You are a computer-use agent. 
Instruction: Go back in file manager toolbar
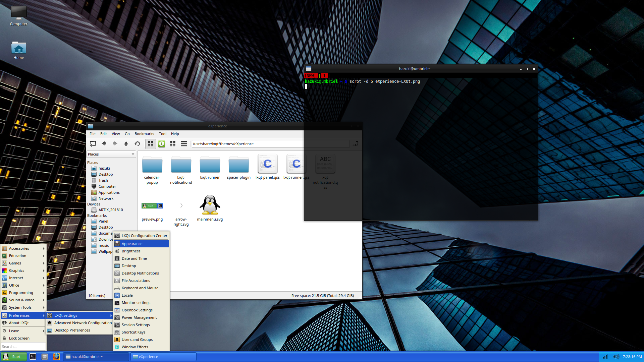coord(104,143)
